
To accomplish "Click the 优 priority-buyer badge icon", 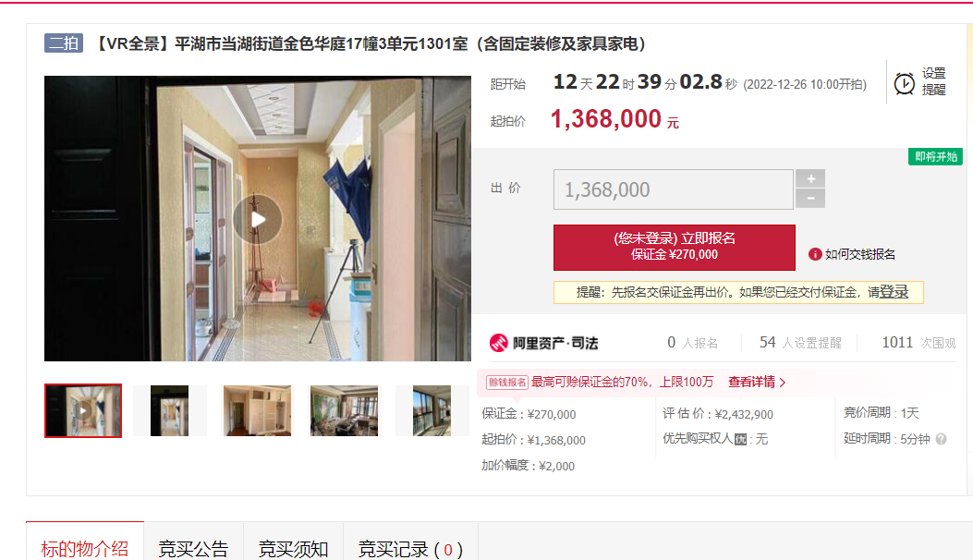I will pos(740,440).
